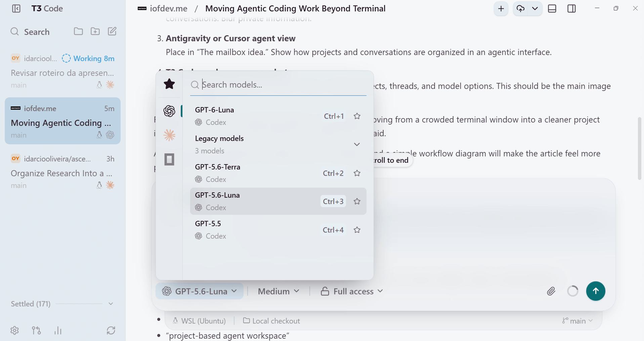The width and height of the screenshot is (644, 341).
Task: Collapse the sidebar with the T3 Code toggle
Action: [x=16, y=8]
